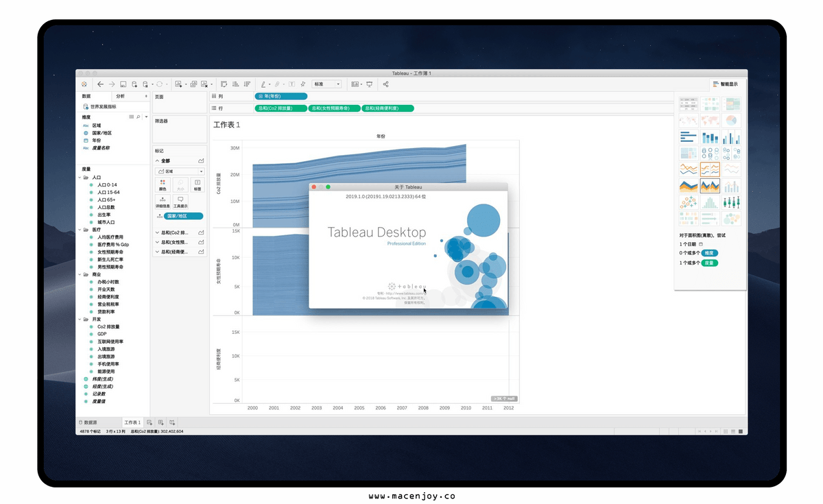Select the GDP measure field
The width and height of the screenshot is (823, 504).
(102, 335)
